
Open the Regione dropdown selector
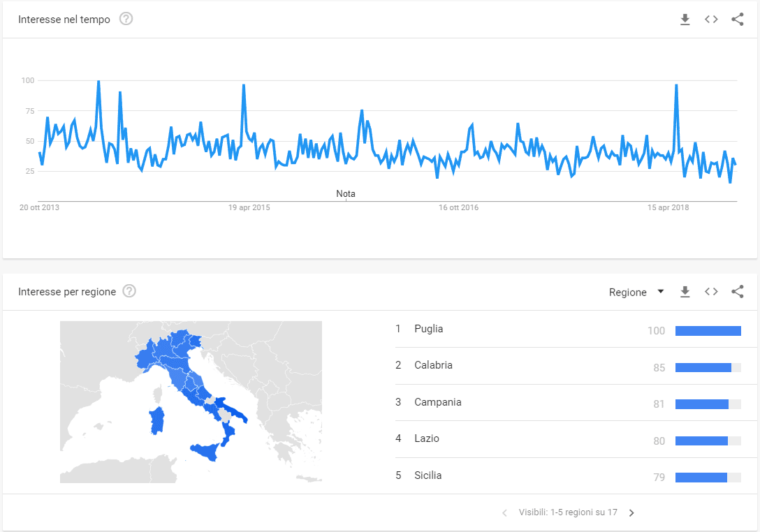pos(636,292)
